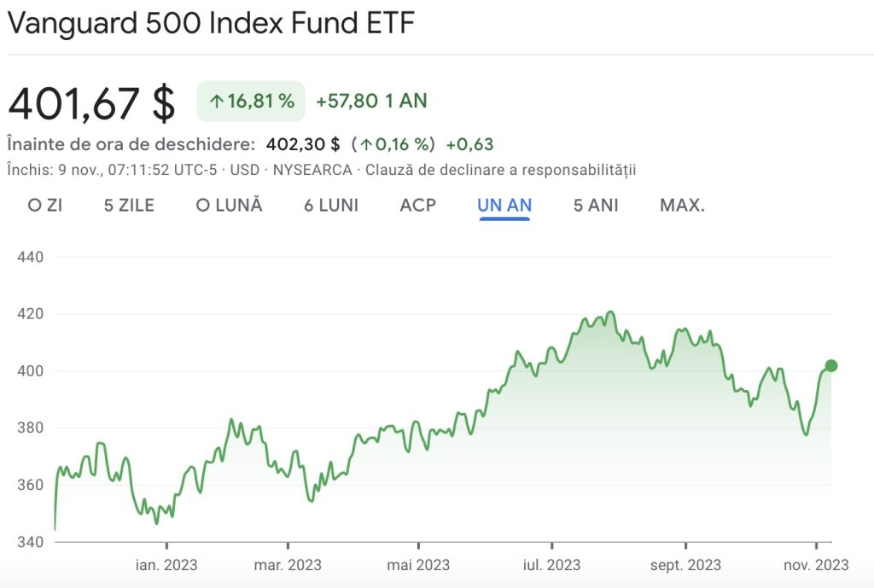
Task: Click the up arrow in percentage badge
Action: click(217, 102)
